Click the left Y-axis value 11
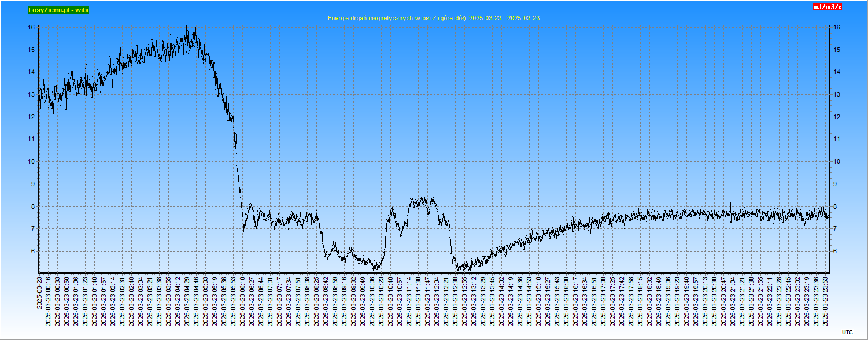Screen dimensions: 868x340 (x=32, y=139)
